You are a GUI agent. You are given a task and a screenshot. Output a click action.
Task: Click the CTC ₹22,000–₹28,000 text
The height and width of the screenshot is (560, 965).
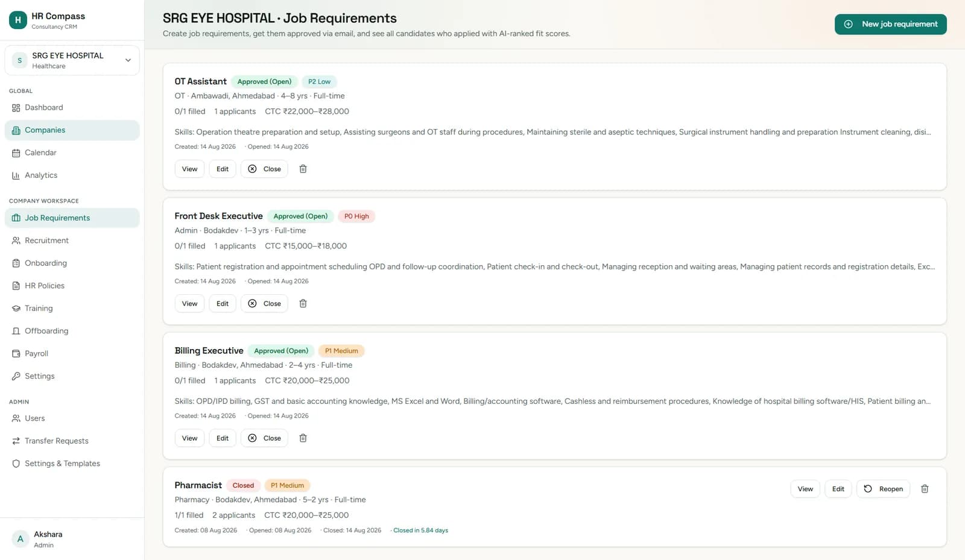tap(307, 112)
